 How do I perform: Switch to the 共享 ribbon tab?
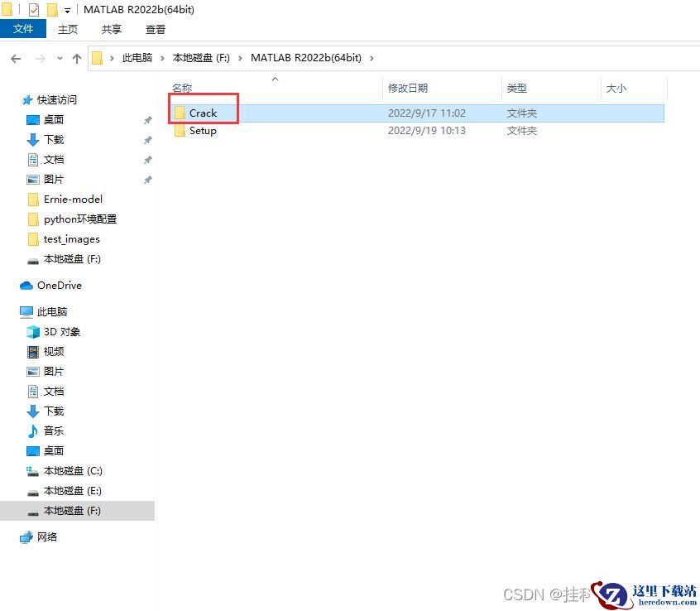click(111, 30)
